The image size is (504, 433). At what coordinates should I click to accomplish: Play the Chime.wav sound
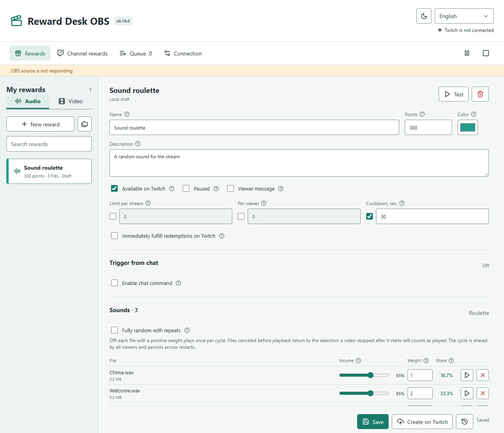(467, 375)
